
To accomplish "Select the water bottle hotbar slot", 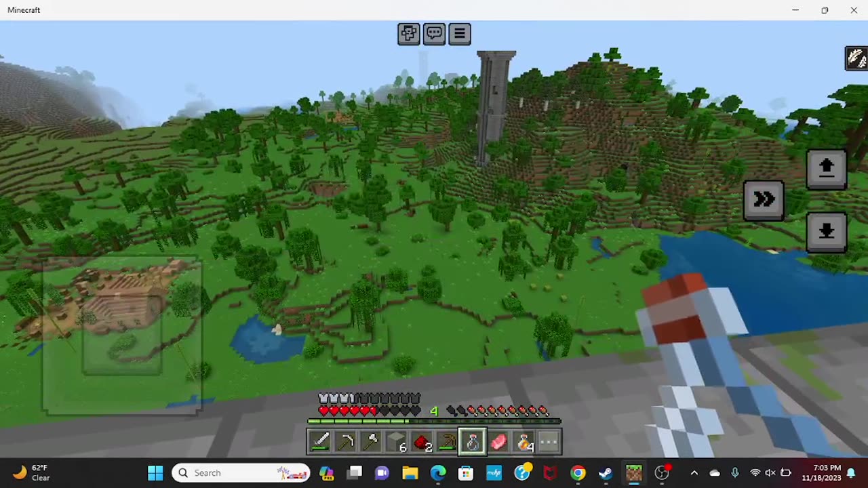I will (473, 443).
